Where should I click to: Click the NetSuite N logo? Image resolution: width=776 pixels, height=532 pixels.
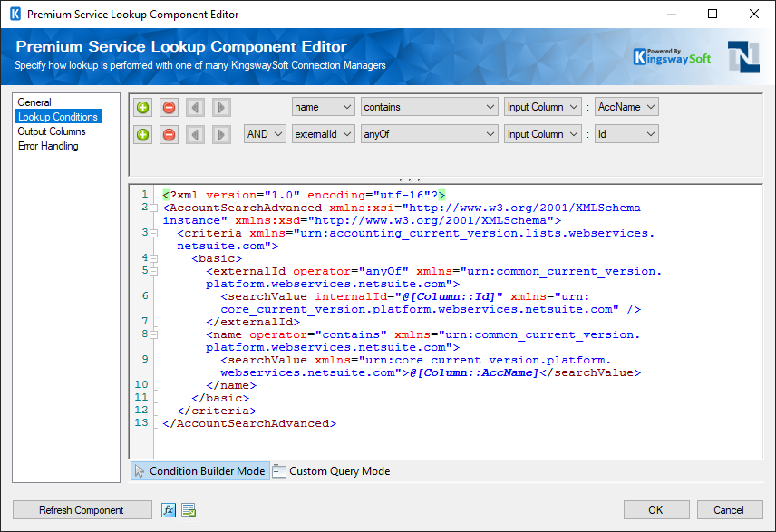click(743, 56)
